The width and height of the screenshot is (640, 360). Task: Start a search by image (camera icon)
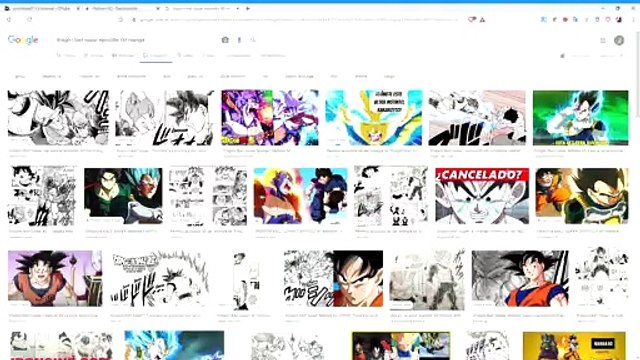pos(225,40)
